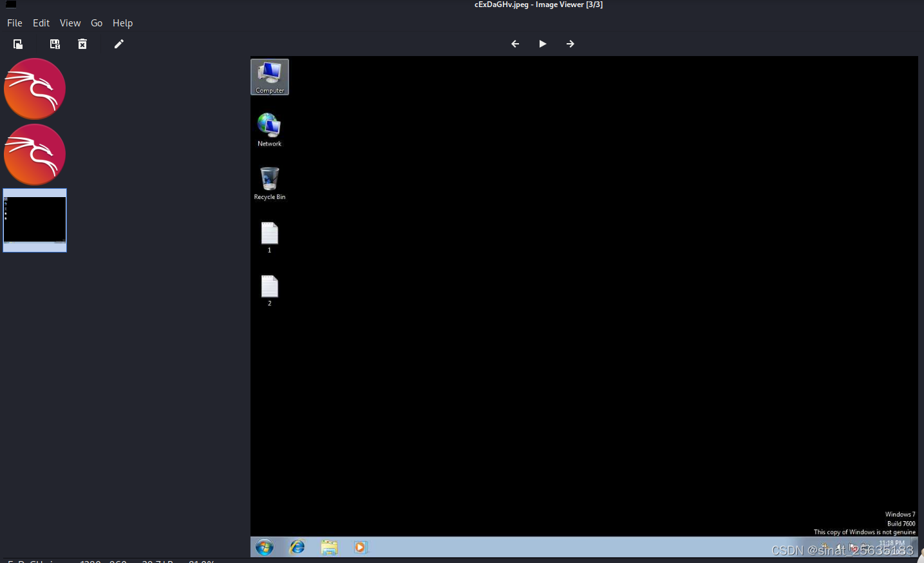
Task: Start the slideshow play button
Action: (543, 44)
